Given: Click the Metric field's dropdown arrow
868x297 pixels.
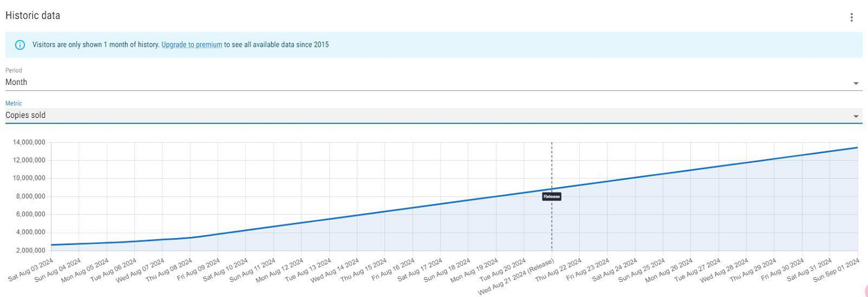Looking at the screenshot, I should click(x=855, y=116).
